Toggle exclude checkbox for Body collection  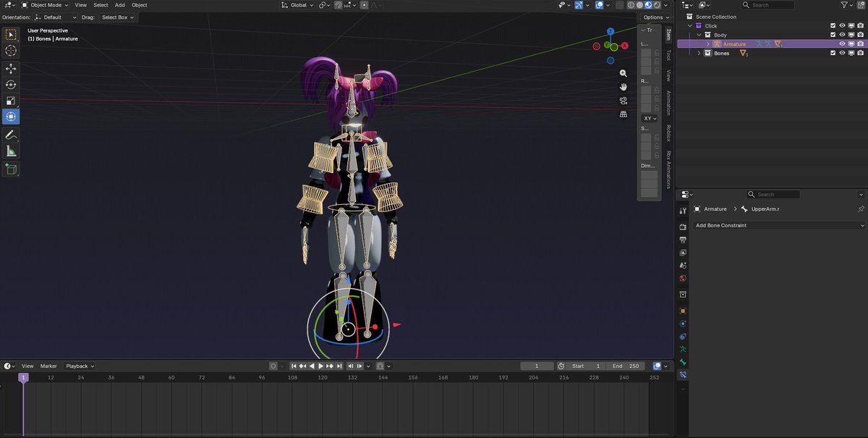pos(833,35)
